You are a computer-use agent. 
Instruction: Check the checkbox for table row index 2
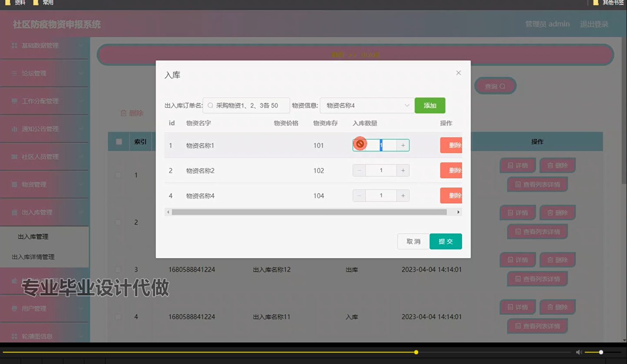(x=118, y=222)
